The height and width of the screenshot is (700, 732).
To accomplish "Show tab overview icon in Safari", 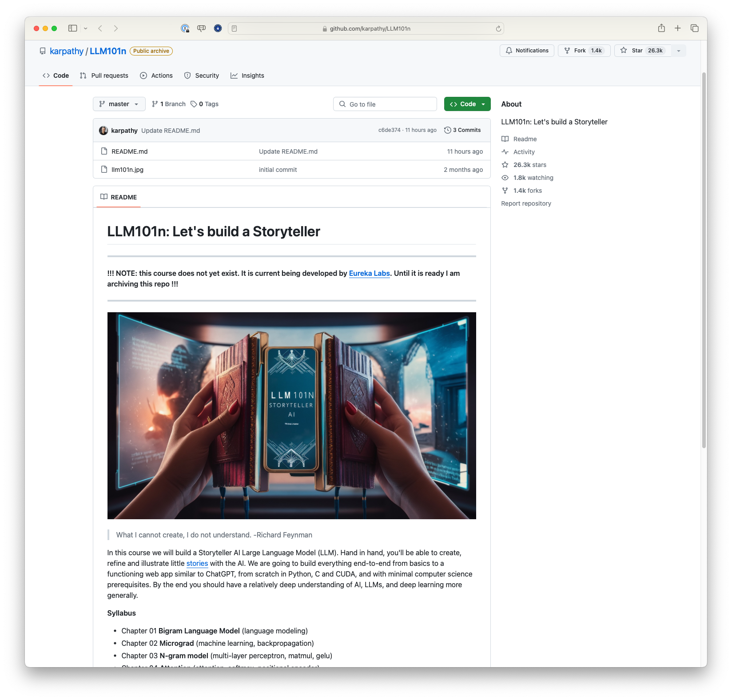I will tap(694, 28).
